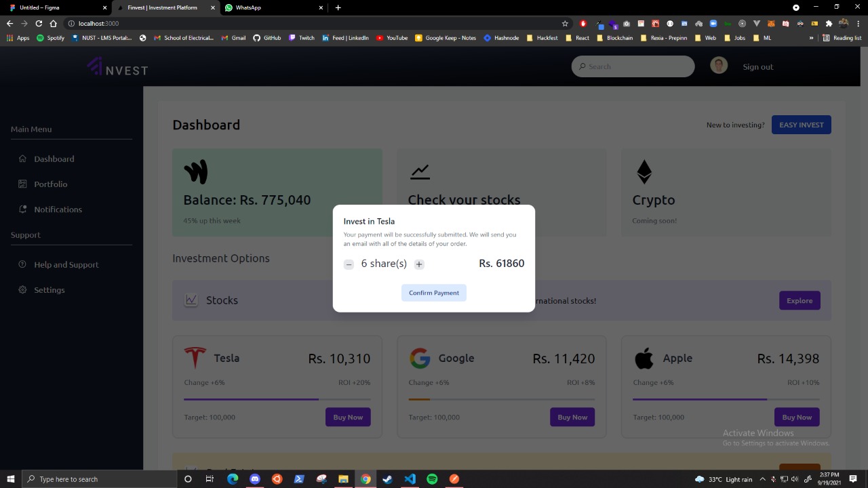Open Discord from the taskbar
The image size is (868, 488).
click(x=254, y=479)
